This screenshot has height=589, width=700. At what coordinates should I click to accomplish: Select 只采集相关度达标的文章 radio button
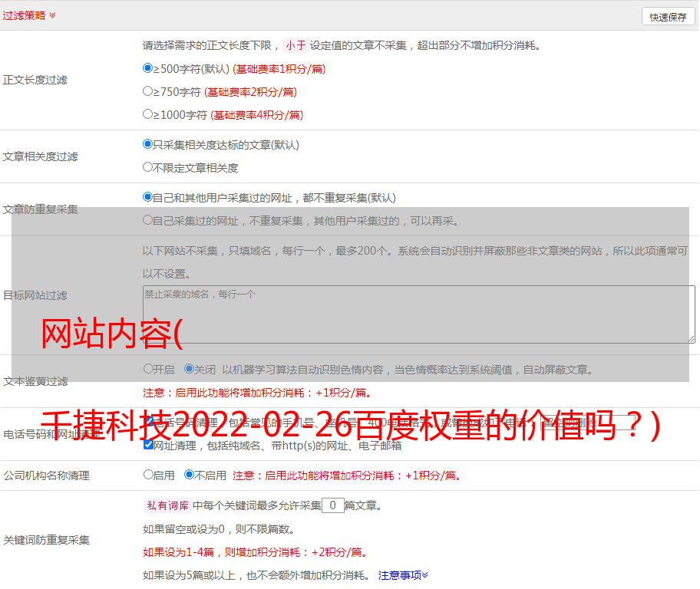[x=148, y=144]
